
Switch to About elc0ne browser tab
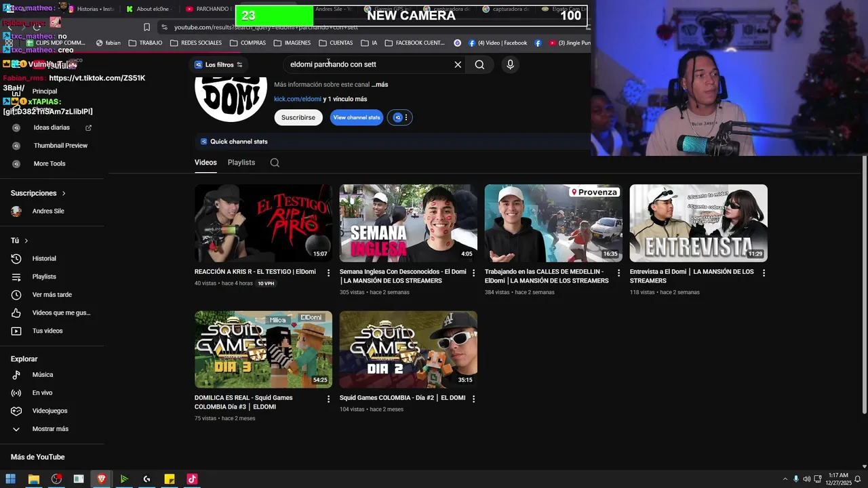click(x=148, y=9)
